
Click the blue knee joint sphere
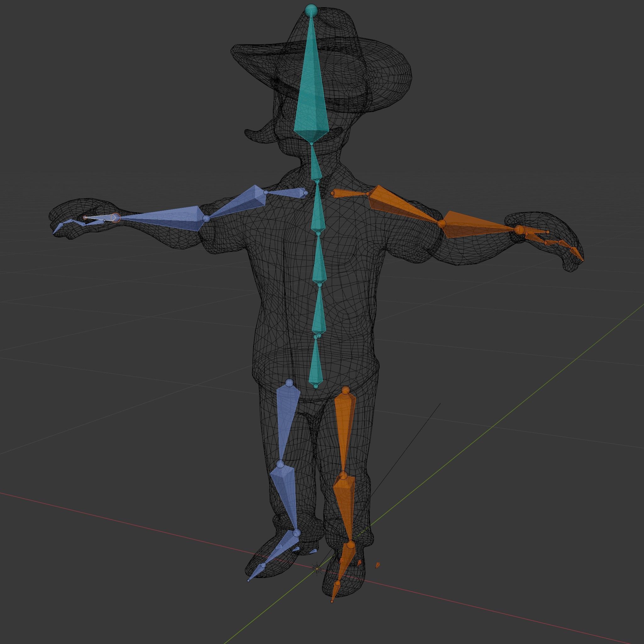[x=280, y=464]
